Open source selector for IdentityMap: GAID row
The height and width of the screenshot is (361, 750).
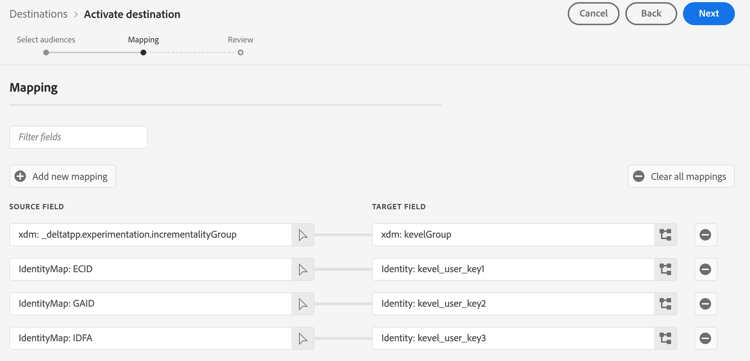pos(303,304)
